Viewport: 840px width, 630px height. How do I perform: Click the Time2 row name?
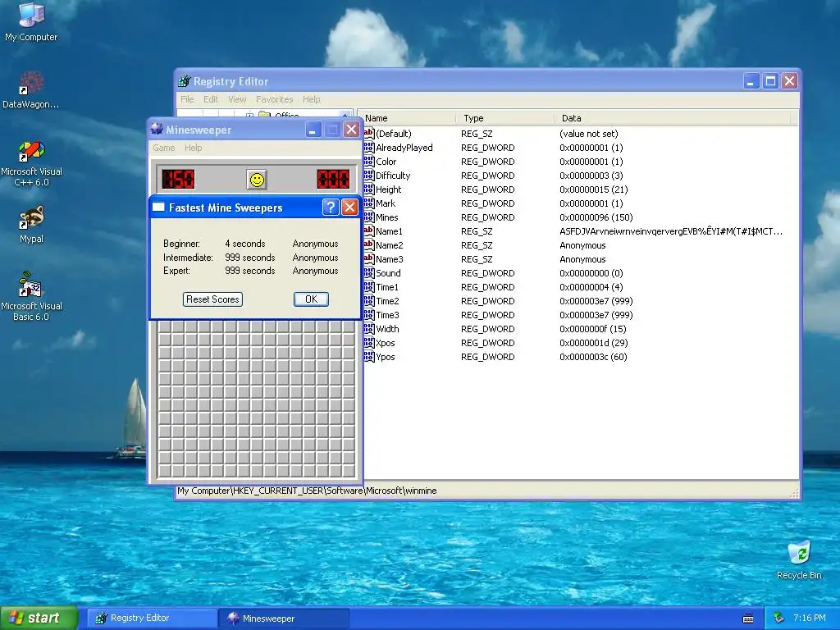click(387, 301)
